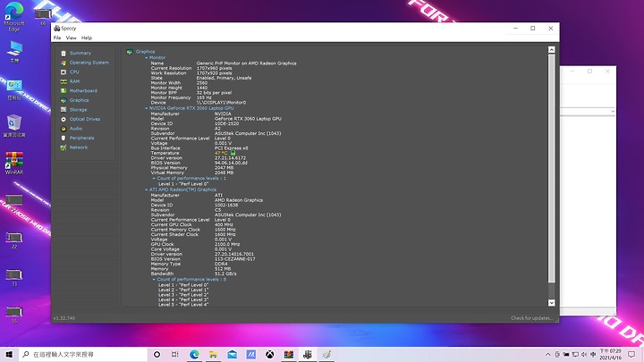The image size is (644, 362).
Task: Open Task View on the taskbar
Action: coord(175,354)
